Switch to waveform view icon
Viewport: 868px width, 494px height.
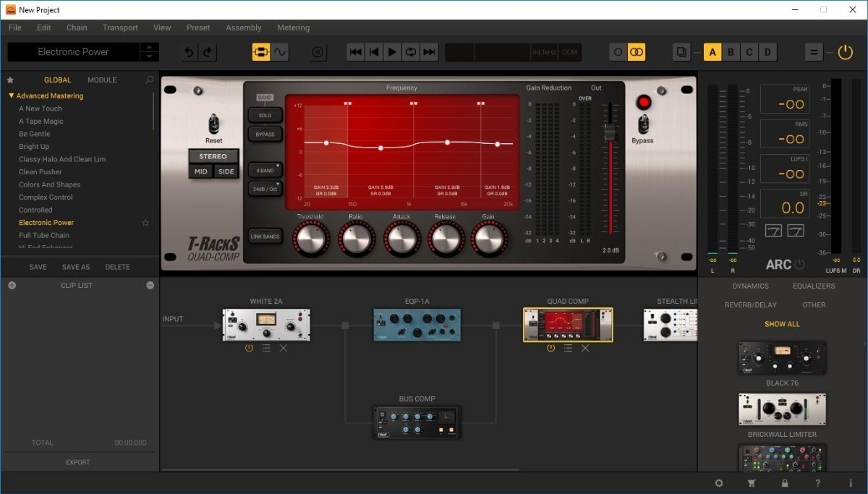point(279,52)
